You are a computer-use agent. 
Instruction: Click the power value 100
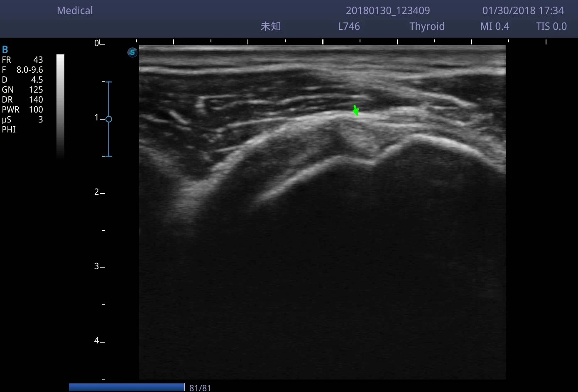36,110
